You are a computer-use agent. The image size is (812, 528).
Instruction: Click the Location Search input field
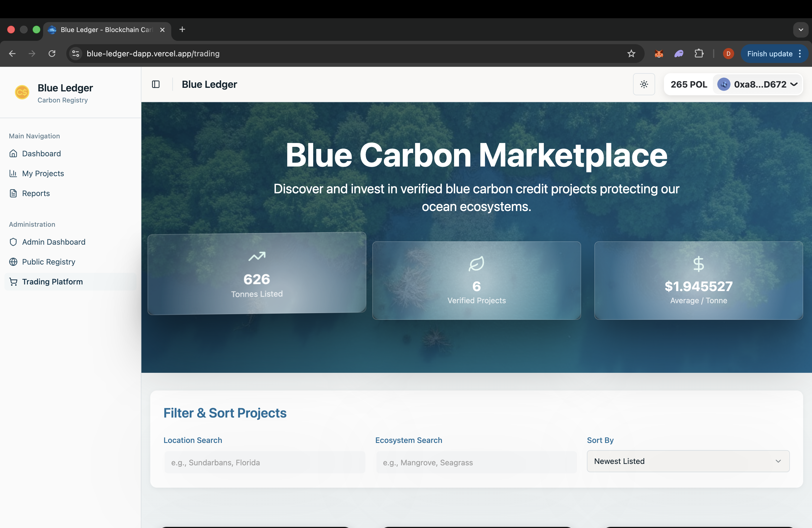pyautogui.click(x=265, y=463)
